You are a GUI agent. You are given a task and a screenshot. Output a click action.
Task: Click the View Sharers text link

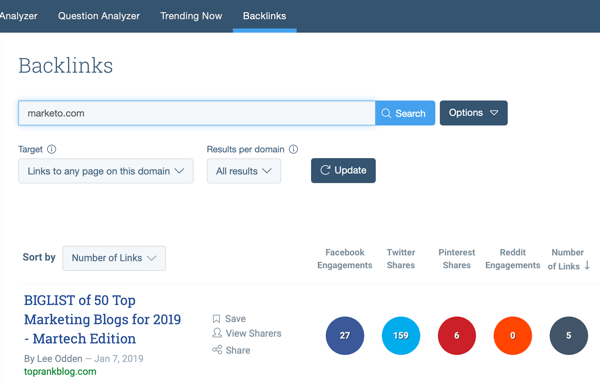pos(253,333)
